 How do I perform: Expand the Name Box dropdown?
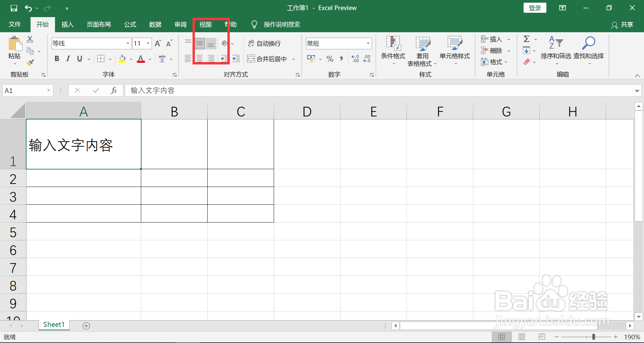click(48, 90)
